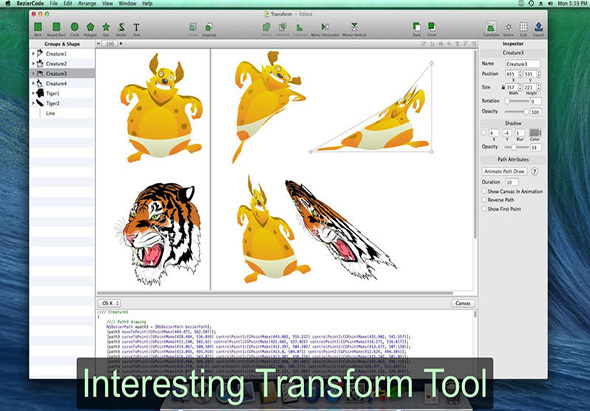The width and height of the screenshot is (590, 411).
Task: Open the Arrange menu
Action: [87, 3]
